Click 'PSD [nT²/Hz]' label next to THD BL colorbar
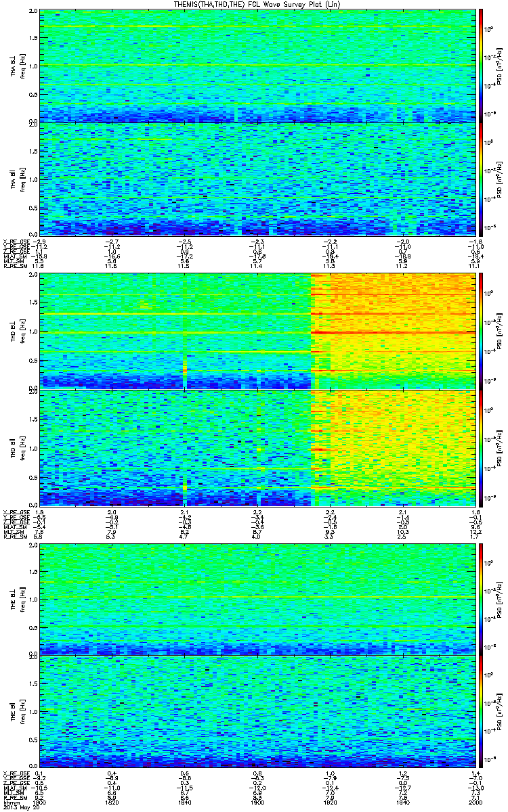508x812 pixels. (x=501, y=330)
